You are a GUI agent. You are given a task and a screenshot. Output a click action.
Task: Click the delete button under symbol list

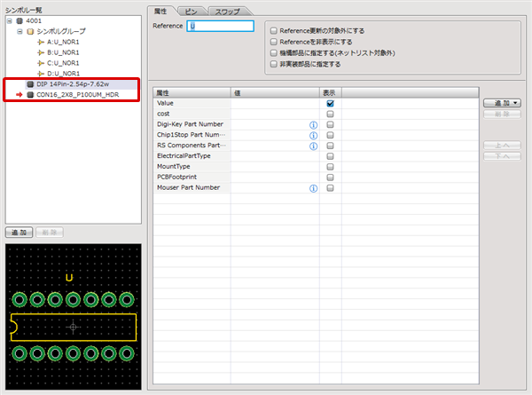click(x=50, y=233)
